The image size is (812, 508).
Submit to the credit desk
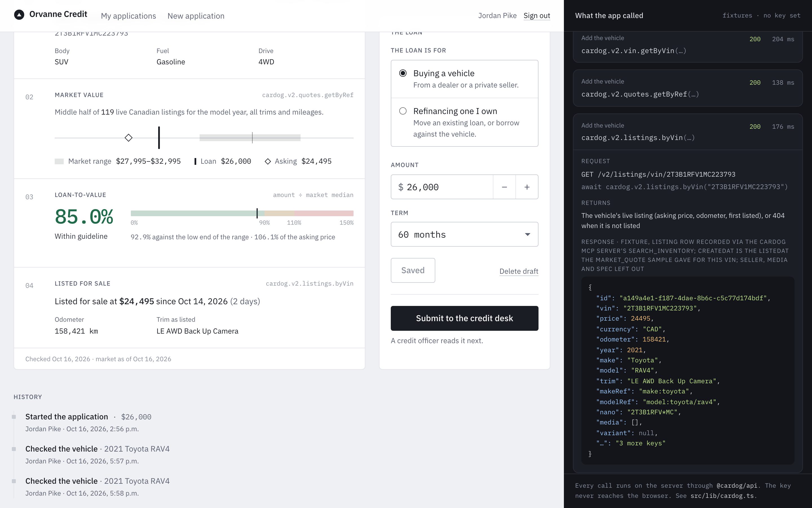(x=464, y=318)
